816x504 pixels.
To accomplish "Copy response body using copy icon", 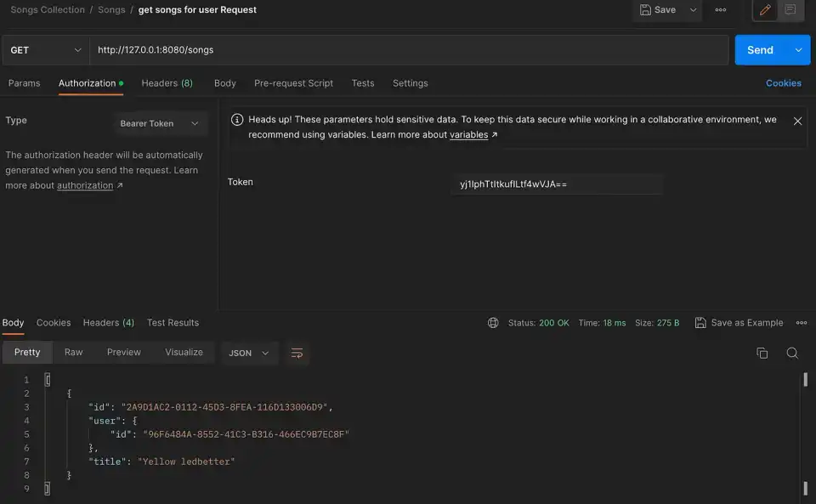I will point(762,353).
